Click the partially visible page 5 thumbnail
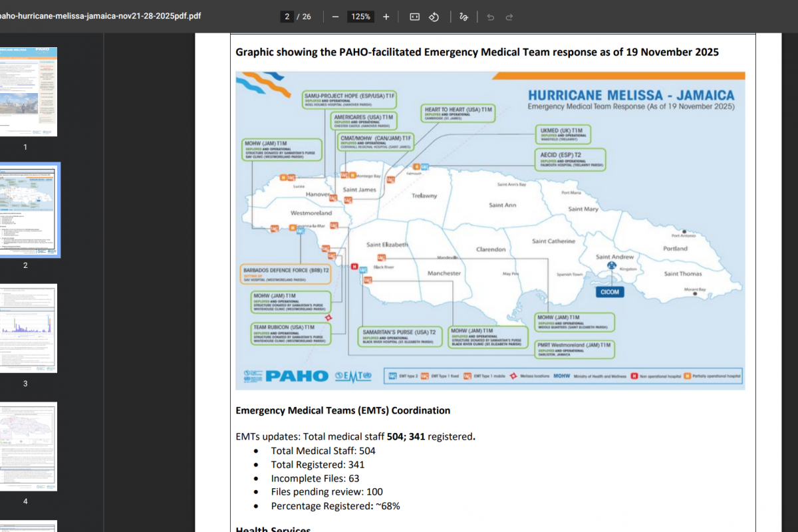 (29, 527)
